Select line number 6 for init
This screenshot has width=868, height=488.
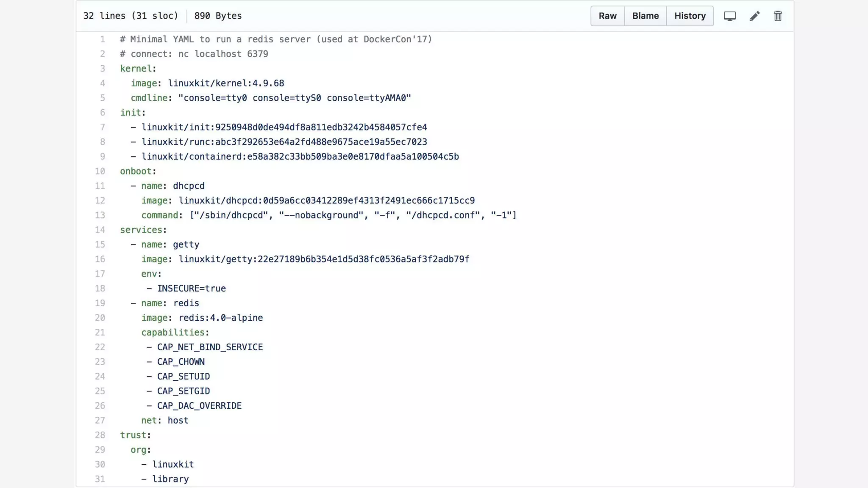(x=102, y=113)
